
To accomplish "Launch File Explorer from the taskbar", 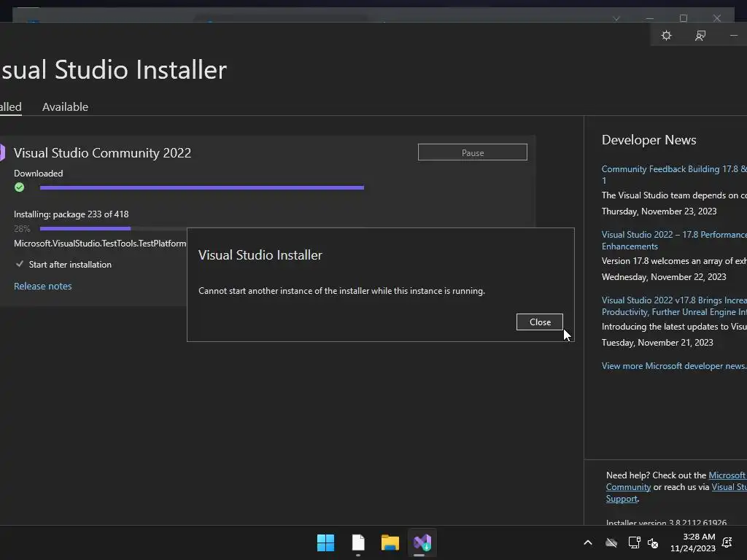I will click(390, 542).
